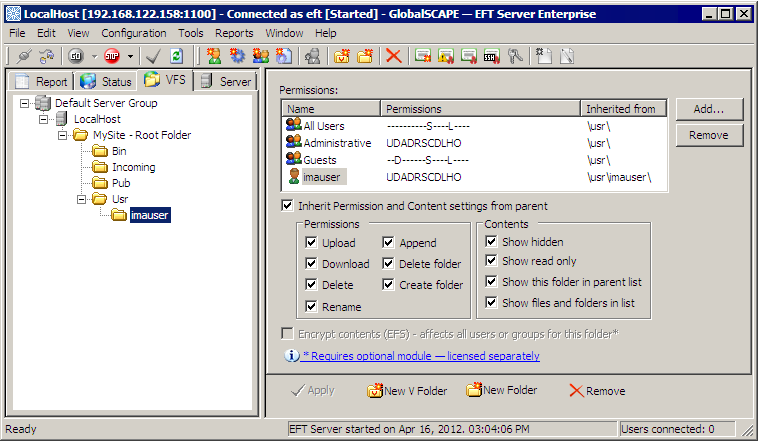The image size is (758, 442).
Task: Uncheck the Rename permission
Action: coord(311,306)
